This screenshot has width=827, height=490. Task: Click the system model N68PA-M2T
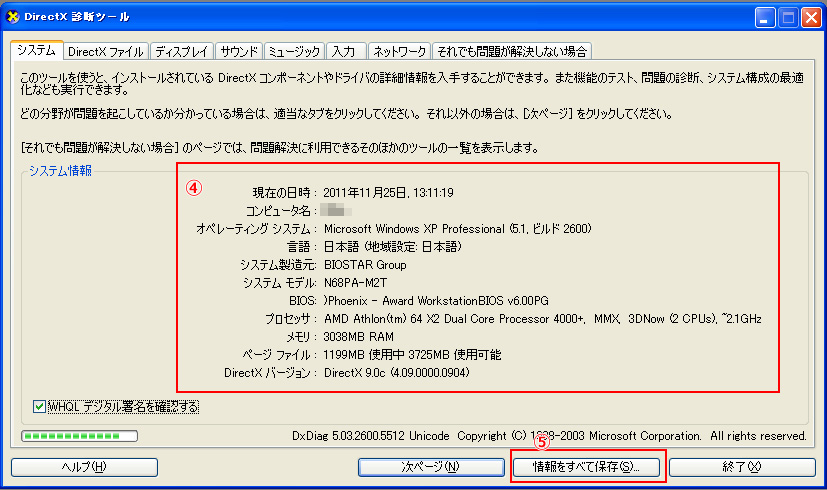pyautogui.click(x=355, y=283)
